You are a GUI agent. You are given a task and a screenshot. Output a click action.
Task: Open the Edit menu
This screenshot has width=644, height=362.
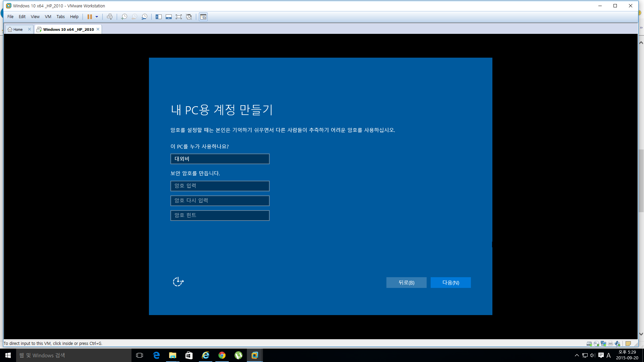coord(22,17)
